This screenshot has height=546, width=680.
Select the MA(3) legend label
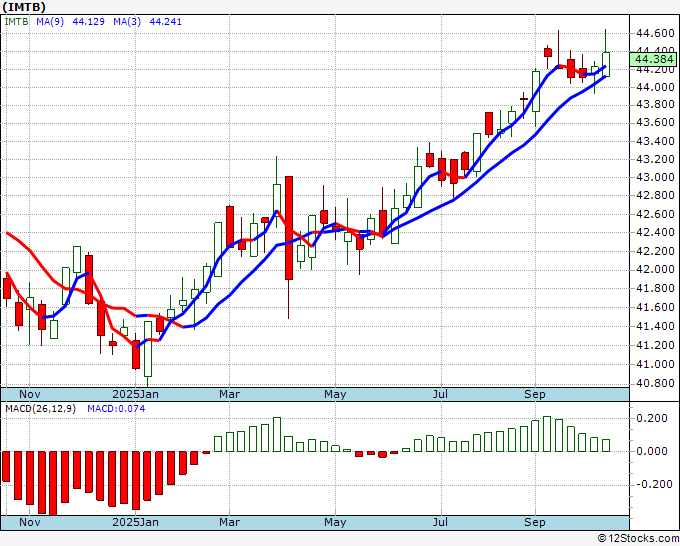coord(127,22)
